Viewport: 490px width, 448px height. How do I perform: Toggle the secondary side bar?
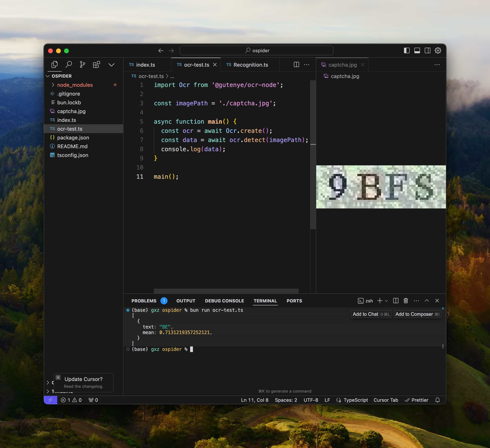click(x=427, y=50)
